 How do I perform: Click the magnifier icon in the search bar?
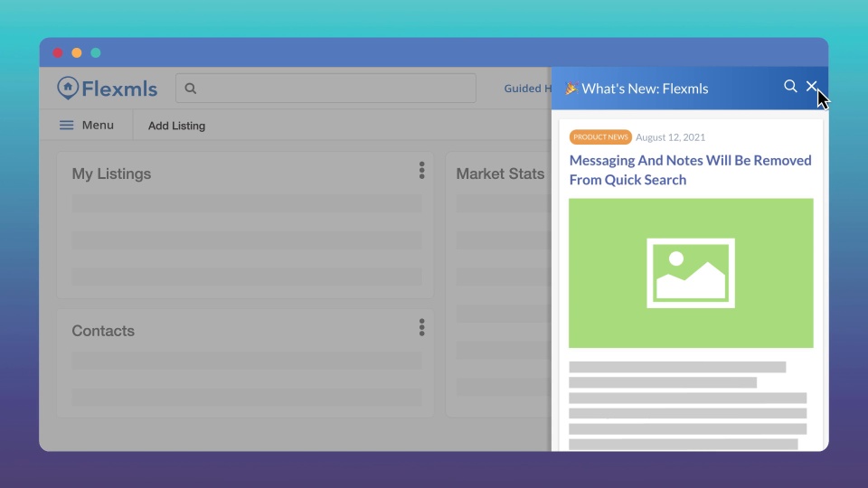(191, 89)
